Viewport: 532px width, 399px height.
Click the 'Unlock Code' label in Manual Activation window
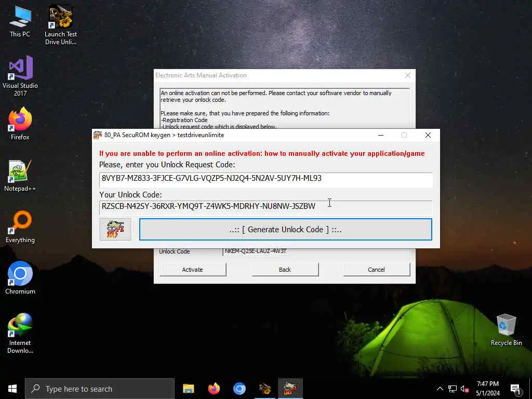pyautogui.click(x=175, y=251)
